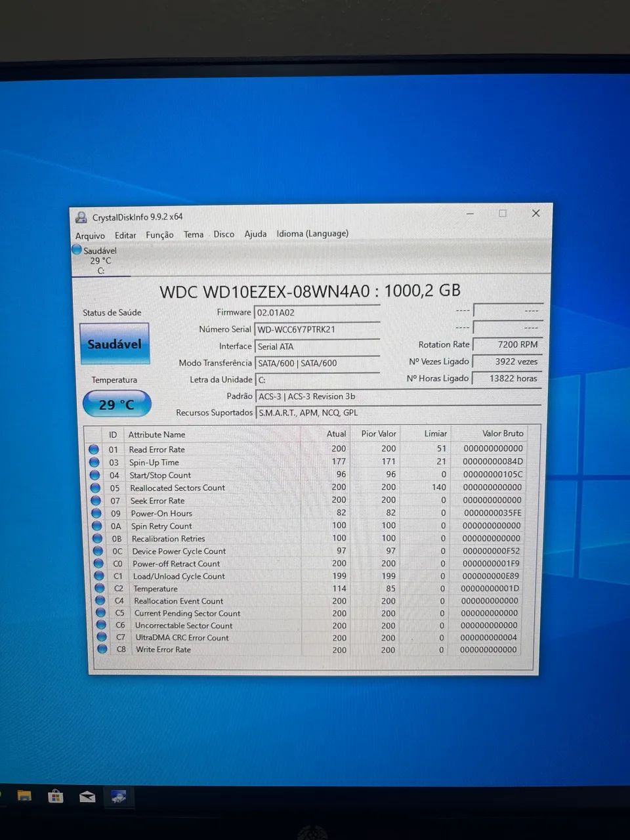
Task: Open the Arquivo menu
Action: point(90,236)
